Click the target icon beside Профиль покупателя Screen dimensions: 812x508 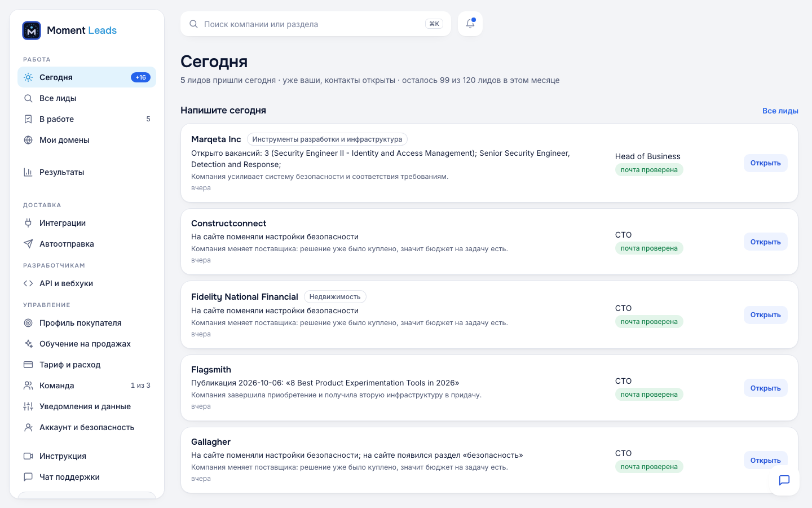click(x=28, y=323)
